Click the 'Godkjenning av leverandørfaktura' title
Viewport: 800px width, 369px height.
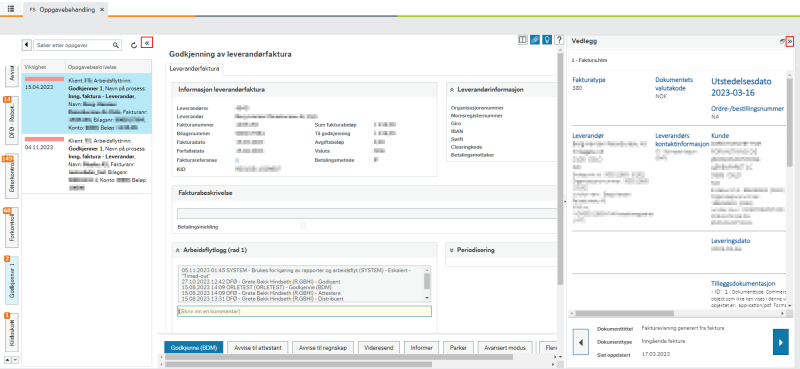tap(230, 54)
